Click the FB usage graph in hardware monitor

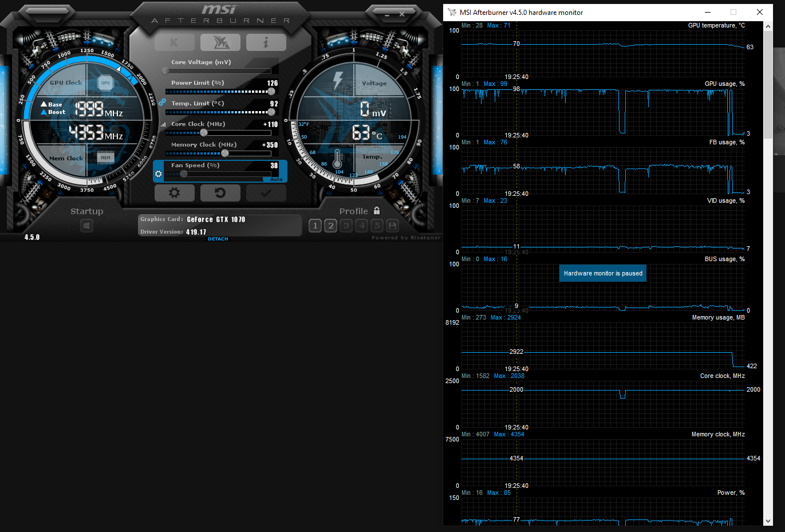tap(603, 170)
